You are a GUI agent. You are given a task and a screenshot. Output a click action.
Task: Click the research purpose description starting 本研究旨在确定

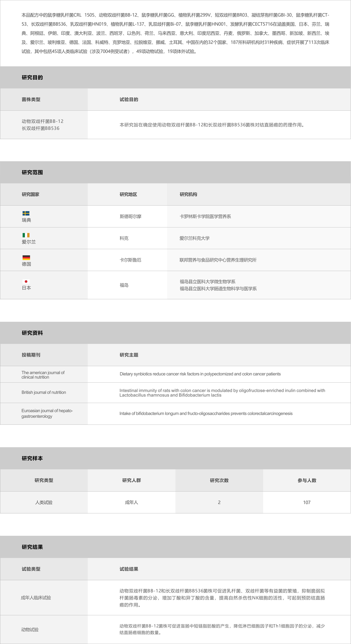212,125
